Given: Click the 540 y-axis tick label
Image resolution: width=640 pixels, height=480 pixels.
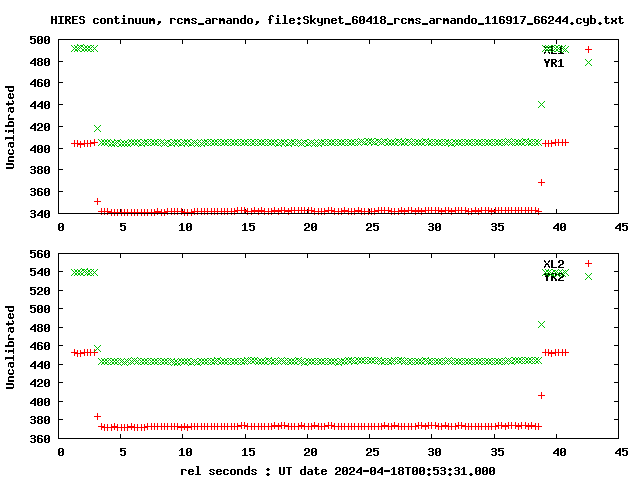Looking at the screenshot, I should (x=40, y=272).
